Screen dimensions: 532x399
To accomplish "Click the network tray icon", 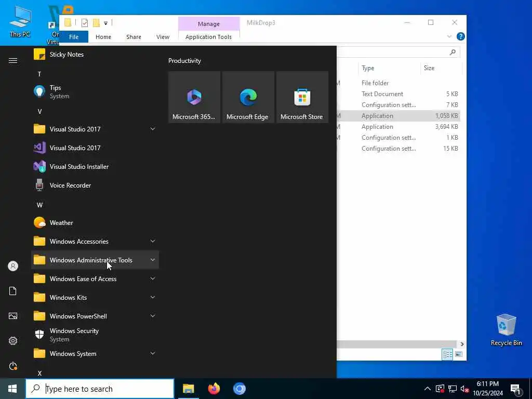I will pos(453,389).
